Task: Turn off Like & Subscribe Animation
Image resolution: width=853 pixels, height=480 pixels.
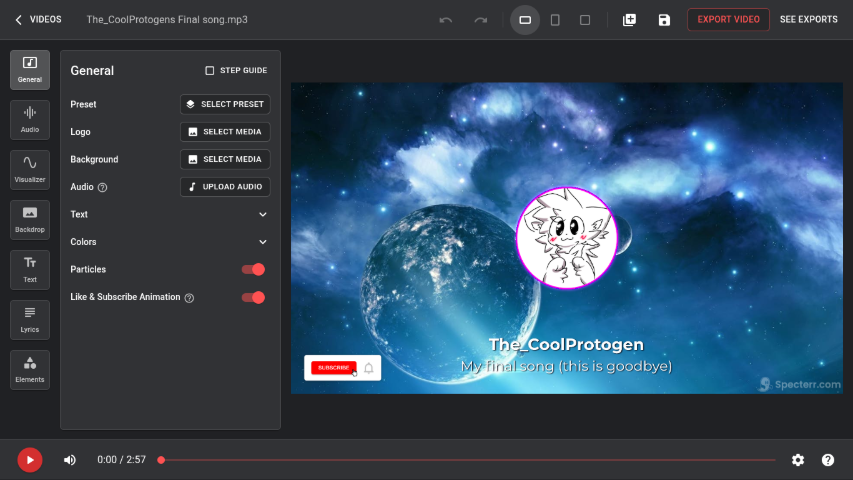Action: point(254,297)
